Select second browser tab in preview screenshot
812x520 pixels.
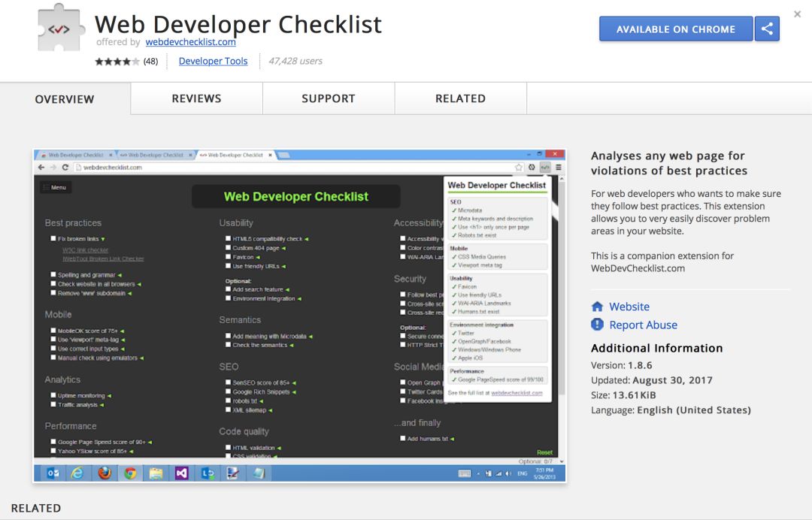[156, 155]
